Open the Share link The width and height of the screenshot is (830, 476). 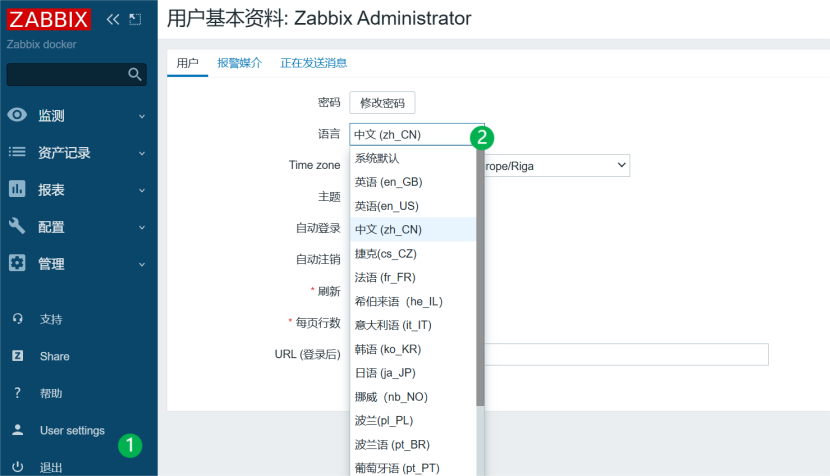tap(55, 356)
